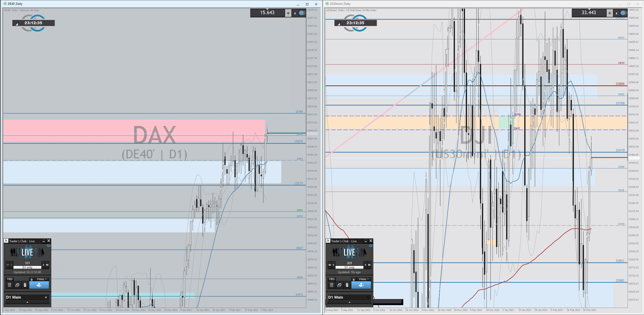Screen dimensions: 644x315
Task: Click the database stack icon in US30mini panel
Action: pos(347,285)
